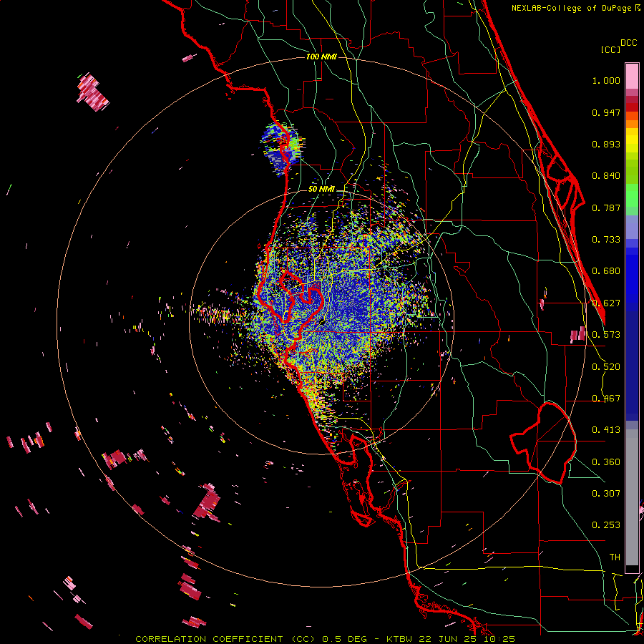Select the 0.680 legend value
Viewport: 644px width, 644px height.
point(606,271)
